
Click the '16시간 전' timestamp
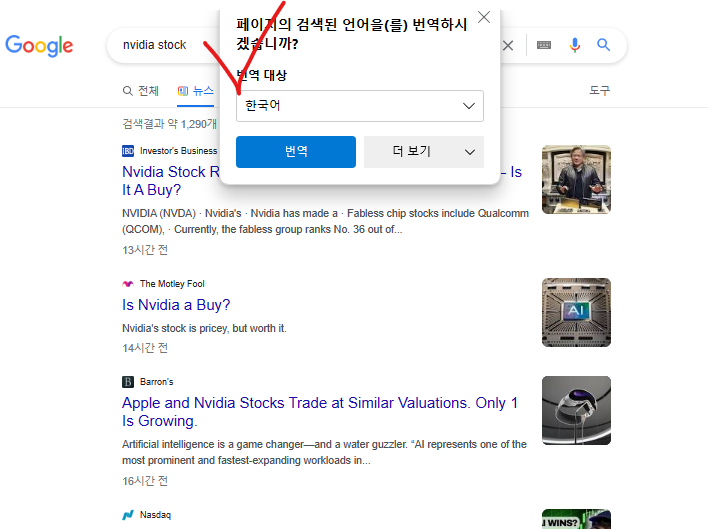(x=145, y=481)
